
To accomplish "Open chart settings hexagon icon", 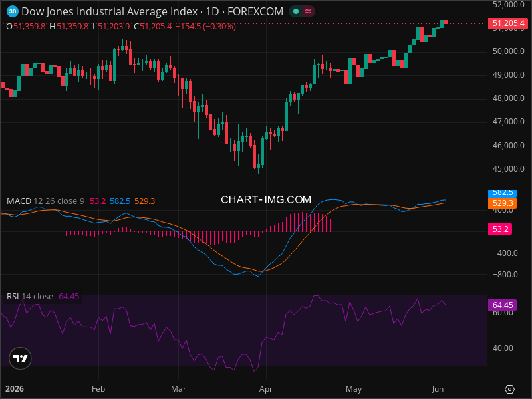I will coord(509,389).
